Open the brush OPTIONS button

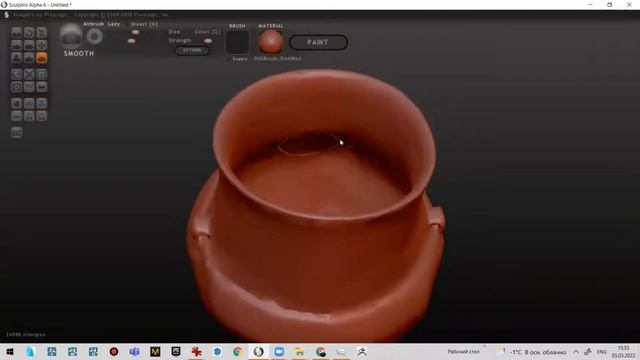(x=192, y=50)
